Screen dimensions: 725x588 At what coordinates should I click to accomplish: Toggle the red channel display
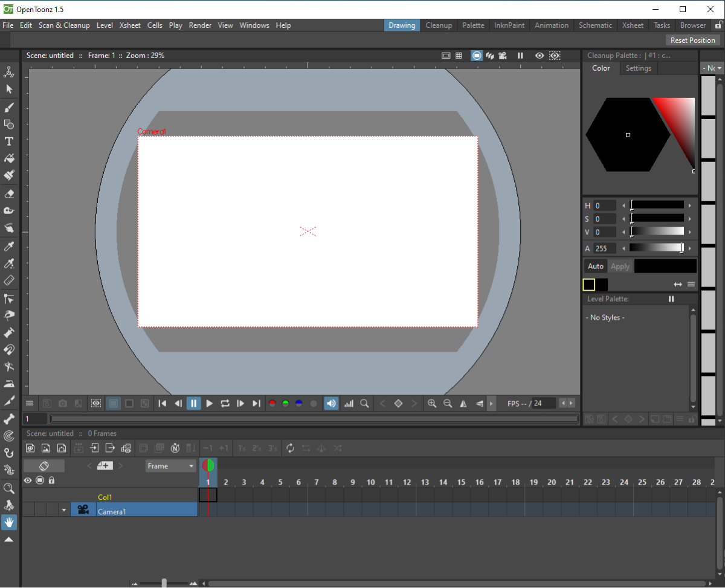272,404
